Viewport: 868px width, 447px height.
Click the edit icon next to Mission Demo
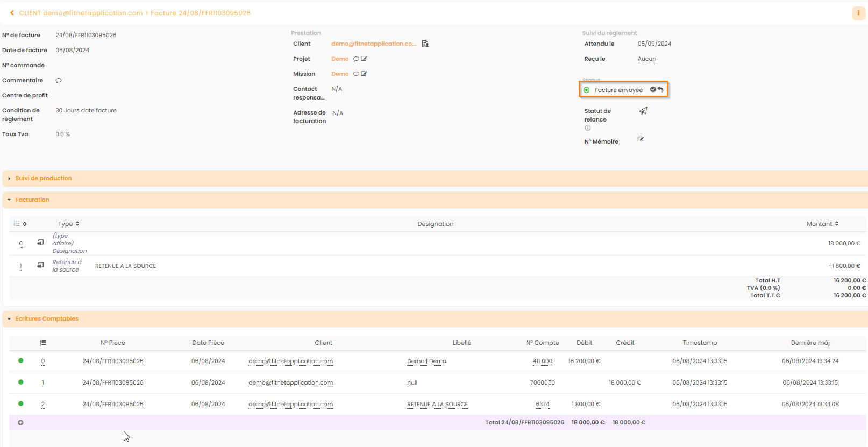coord(364,74)
